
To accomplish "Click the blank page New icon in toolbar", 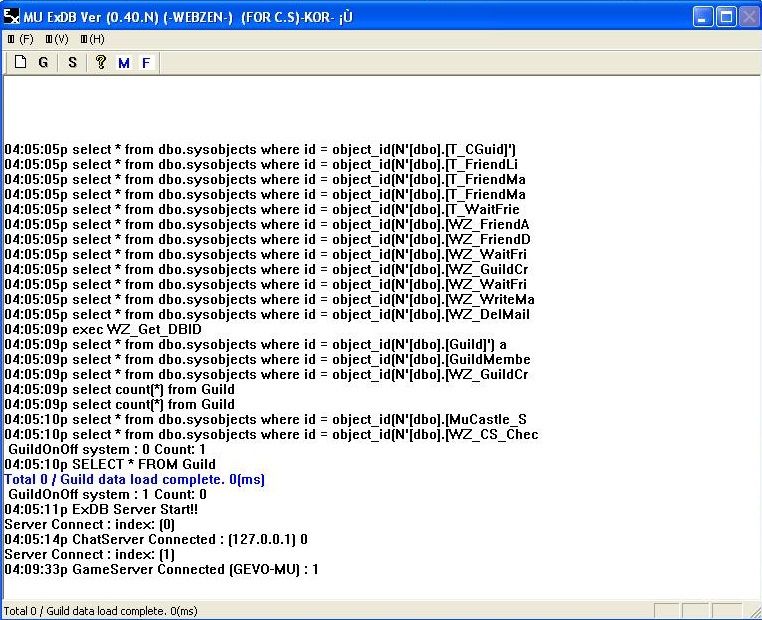I will point(20,62).
